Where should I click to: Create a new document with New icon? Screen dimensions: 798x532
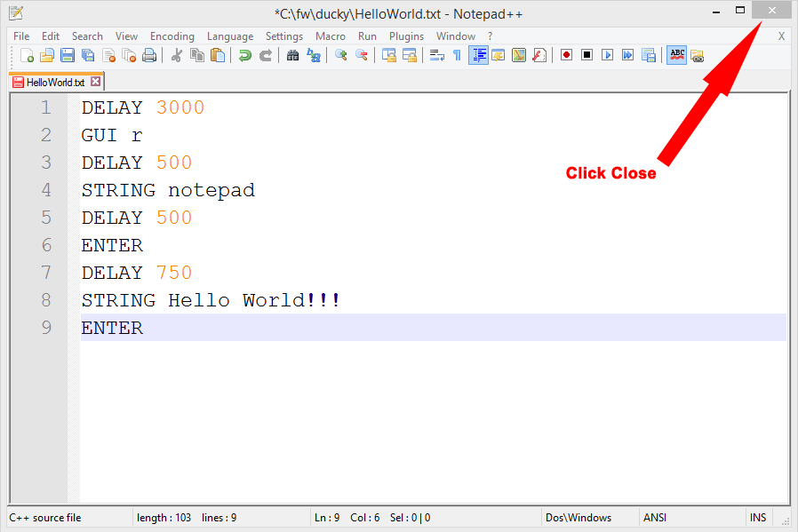click(27, 55)
